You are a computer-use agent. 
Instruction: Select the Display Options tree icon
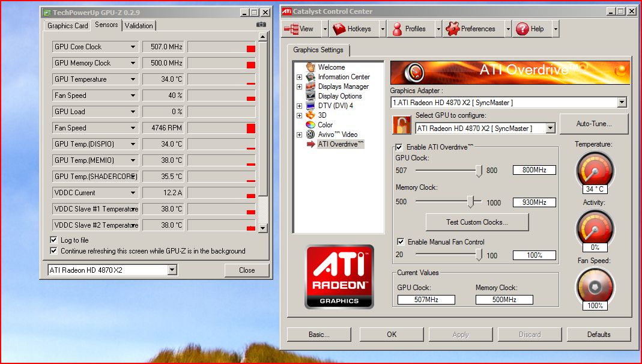pyautogui.click(x=310, y=96)
